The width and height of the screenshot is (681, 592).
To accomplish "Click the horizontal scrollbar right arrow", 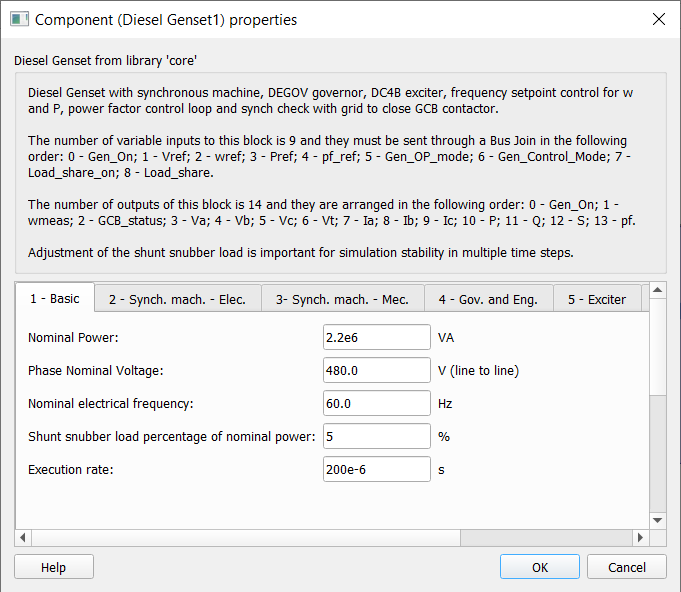I will click(x=641, y=538).
